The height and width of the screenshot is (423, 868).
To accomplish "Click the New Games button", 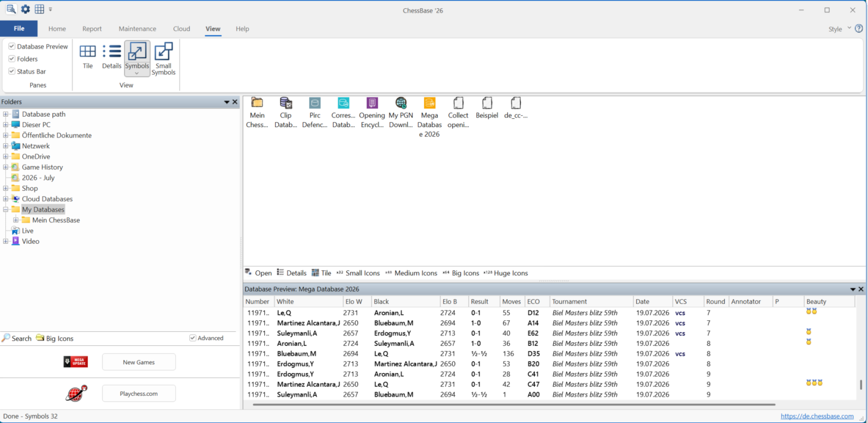I will (x=139, y=362).
